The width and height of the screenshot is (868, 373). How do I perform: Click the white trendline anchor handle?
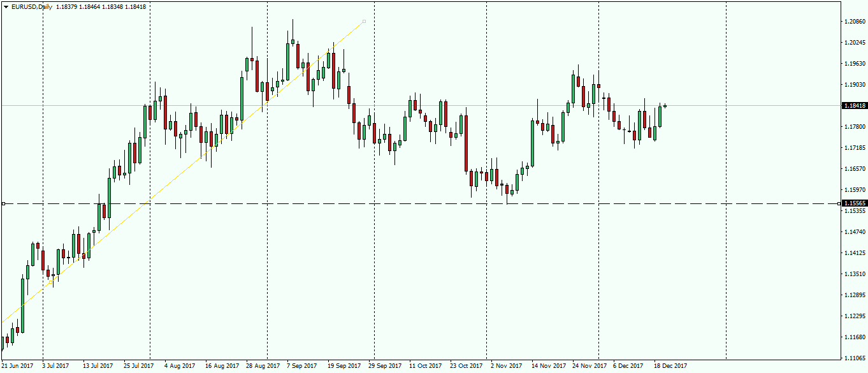(x=364, y=20)
